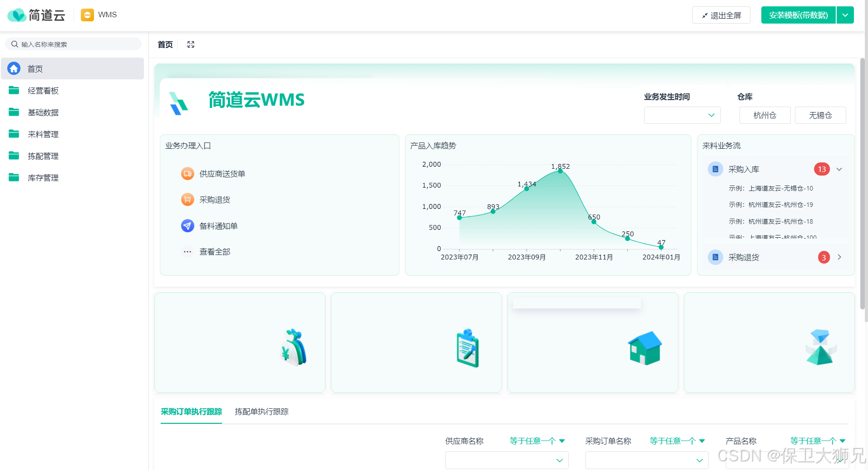Select the 首页 page tab
Screen dimensions: 868x470
165,44
